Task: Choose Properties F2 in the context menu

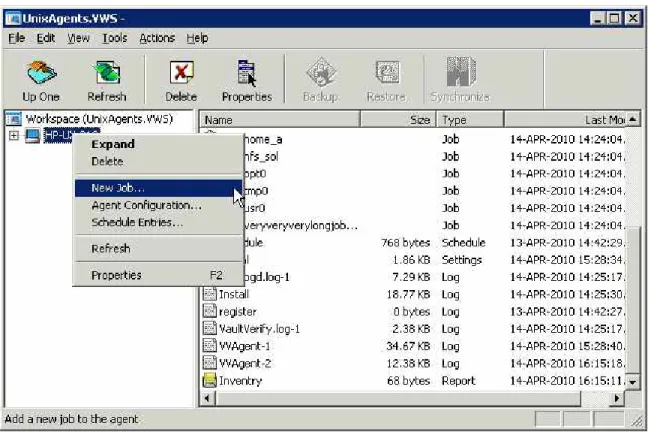Action: click(x=158, y=275)
